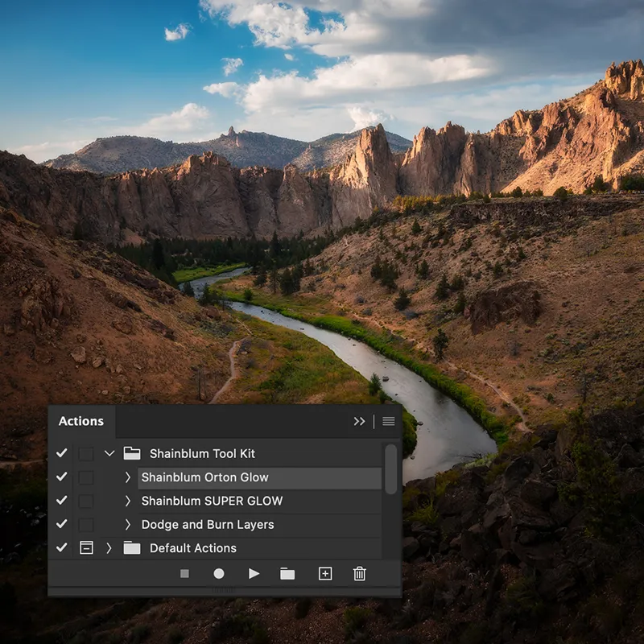
Task: Toggle checkmark for Shainblum SUPER GLOW
Action: coord(62,500)
